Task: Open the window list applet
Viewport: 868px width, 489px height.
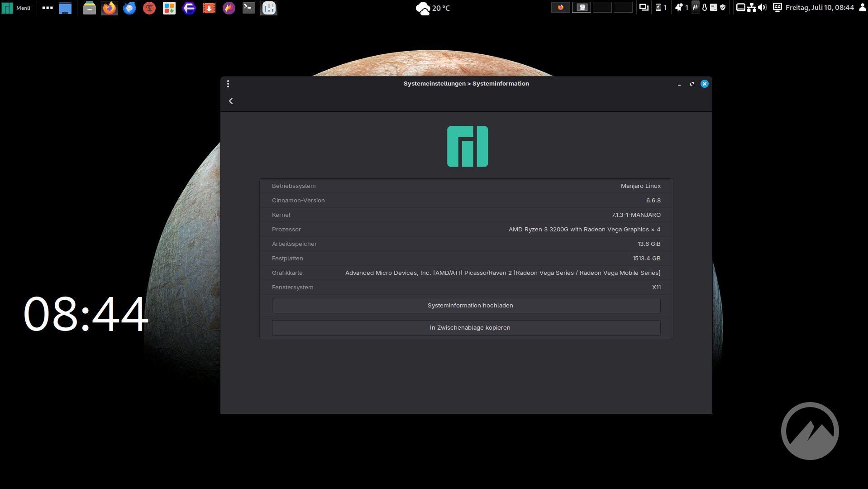Action: [644, 7]
